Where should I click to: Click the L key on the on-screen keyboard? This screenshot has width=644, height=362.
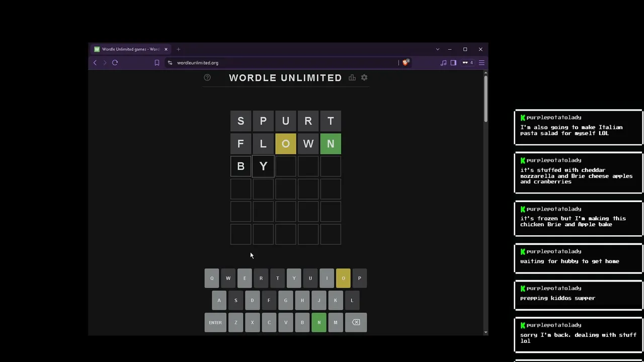(x=352, y=300)
